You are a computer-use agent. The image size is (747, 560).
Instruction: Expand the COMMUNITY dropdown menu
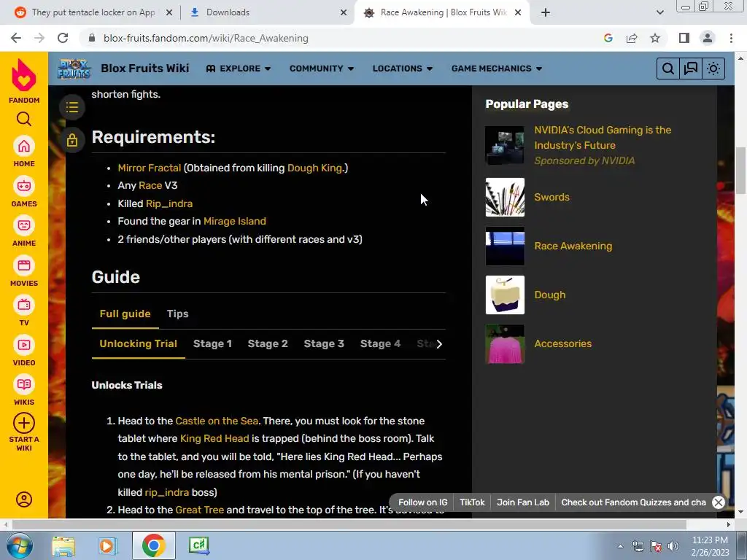(x=322, y=69)
